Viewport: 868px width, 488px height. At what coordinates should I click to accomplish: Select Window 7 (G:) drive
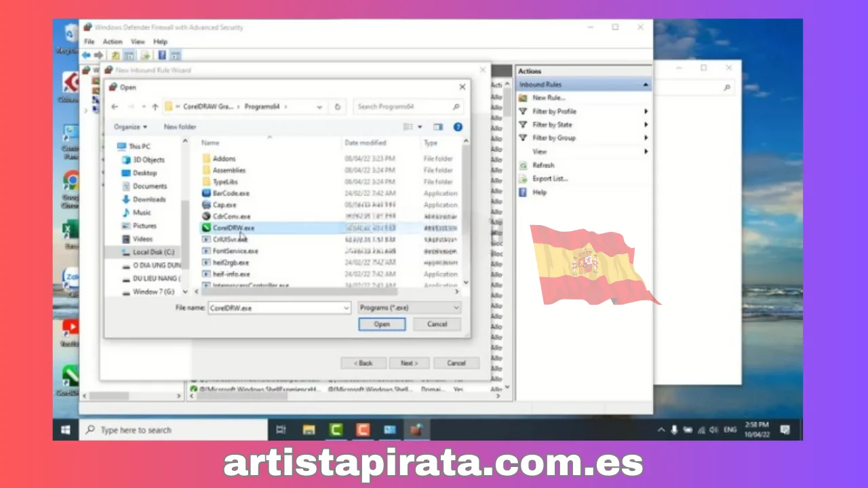[153, 291]
